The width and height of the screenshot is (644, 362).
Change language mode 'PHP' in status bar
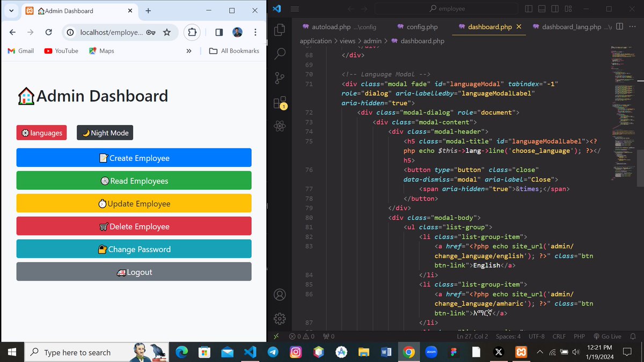click(579, 336)
